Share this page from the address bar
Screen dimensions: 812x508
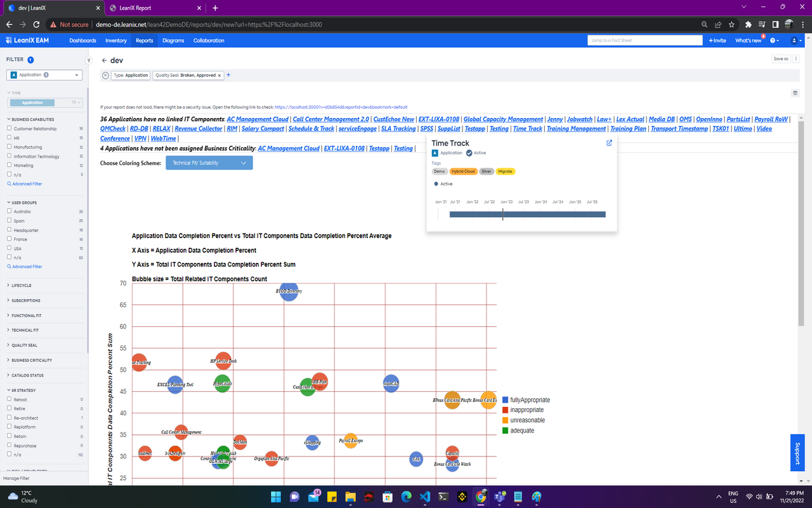(x=718, y=24)
